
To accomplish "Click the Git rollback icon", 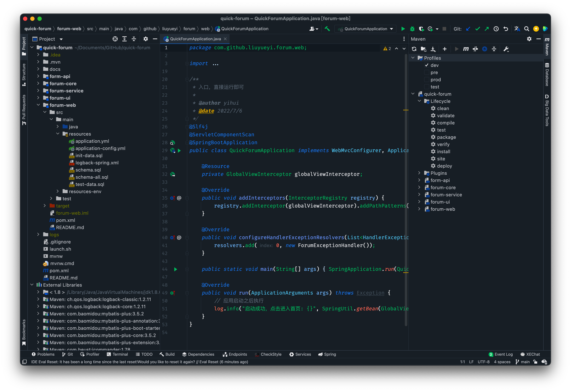I will (x=506, y=29).
